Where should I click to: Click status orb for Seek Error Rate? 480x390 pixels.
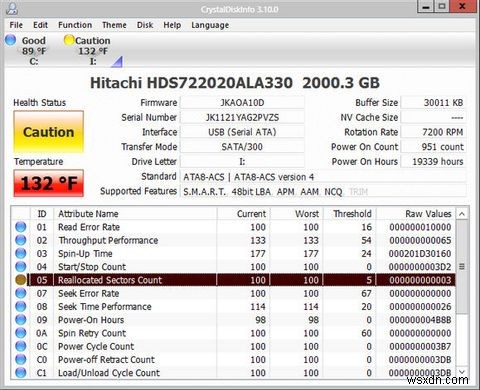click(x=21, y=293)
